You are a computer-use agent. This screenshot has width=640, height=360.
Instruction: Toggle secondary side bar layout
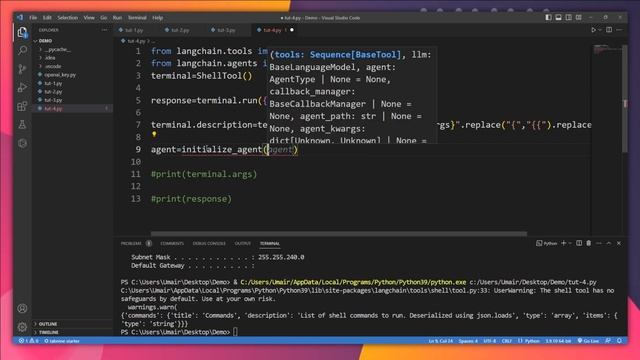click(x=569, y=18)
